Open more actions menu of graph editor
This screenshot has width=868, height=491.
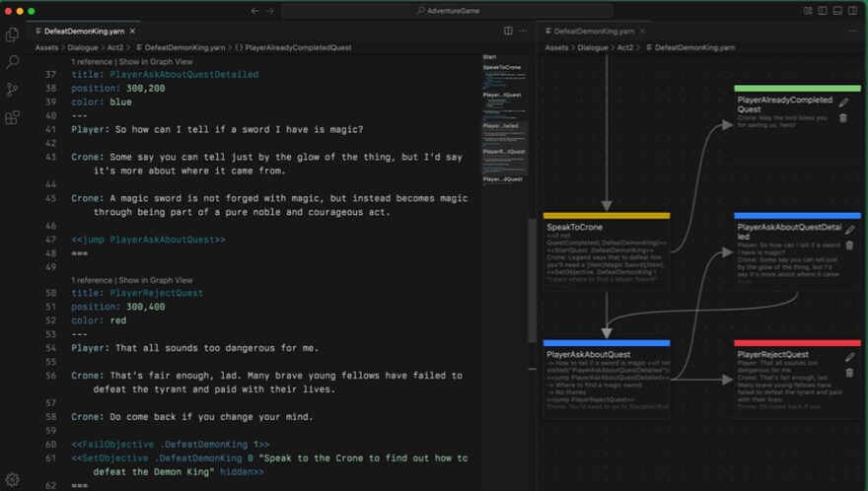(x=852, y=31)
